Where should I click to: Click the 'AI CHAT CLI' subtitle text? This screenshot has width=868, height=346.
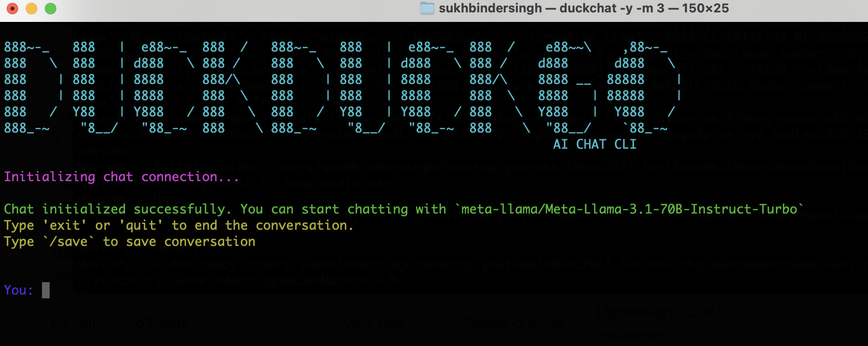pos(595,144)
